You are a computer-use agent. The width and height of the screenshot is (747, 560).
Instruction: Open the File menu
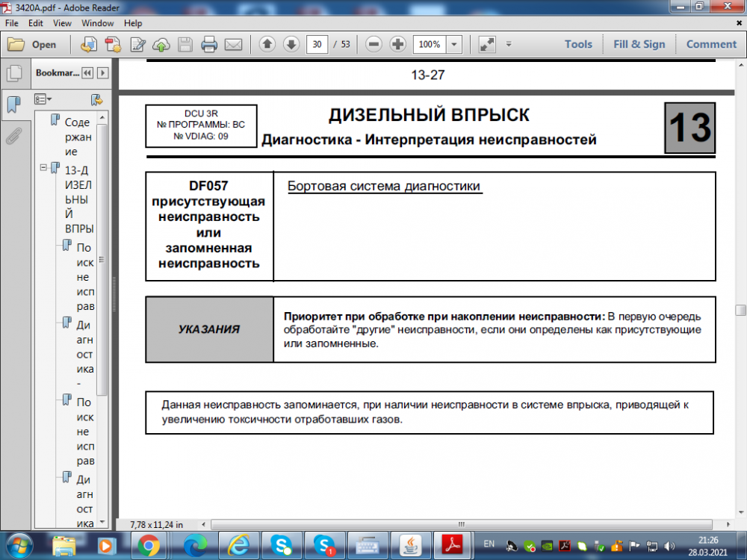tap(11, 23)
